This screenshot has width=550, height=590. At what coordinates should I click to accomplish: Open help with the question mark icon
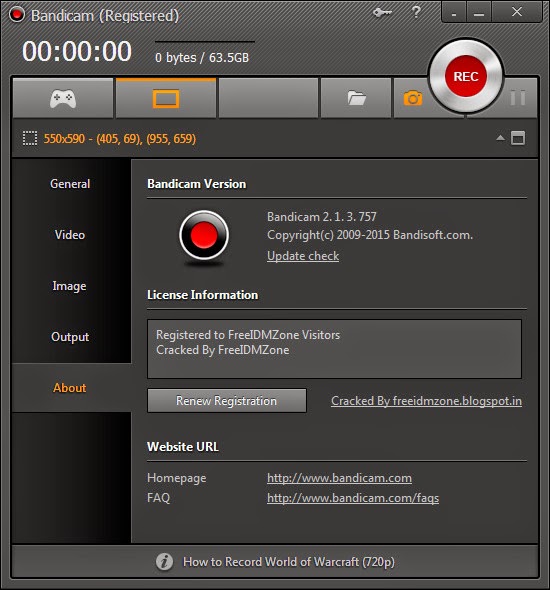(x=416, y=12)
